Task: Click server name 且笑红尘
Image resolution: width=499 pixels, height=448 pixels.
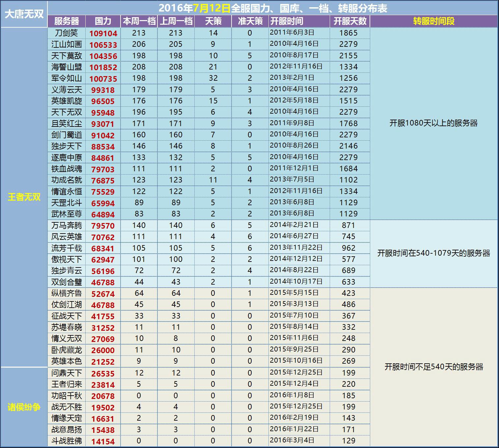Action: tap(67, 124)
